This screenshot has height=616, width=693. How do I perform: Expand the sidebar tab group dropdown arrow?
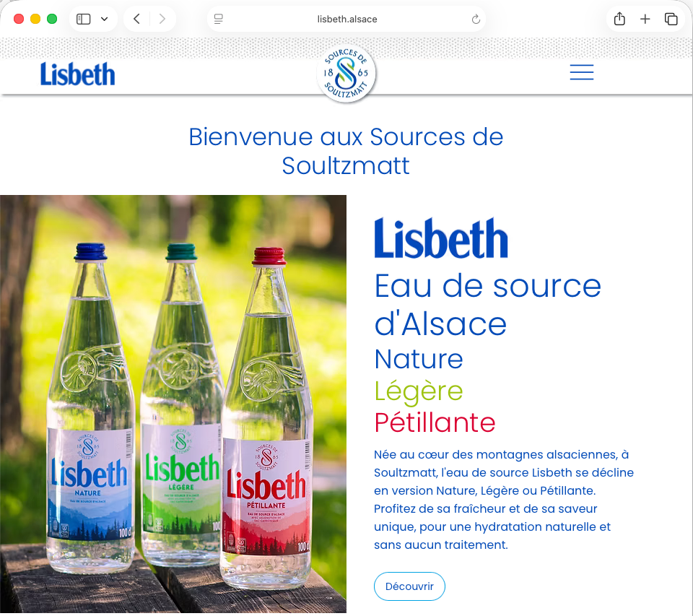click(104, 19)
